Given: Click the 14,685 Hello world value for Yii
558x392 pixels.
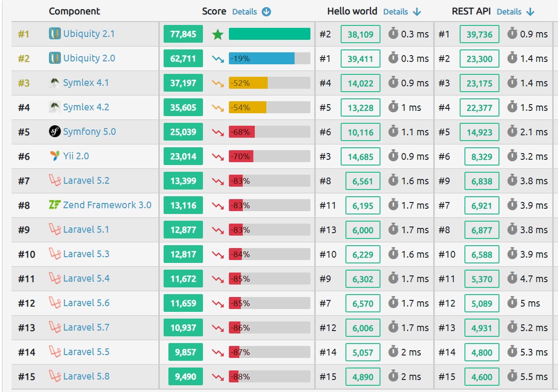Looking at the screenshot, I should 360,156.
